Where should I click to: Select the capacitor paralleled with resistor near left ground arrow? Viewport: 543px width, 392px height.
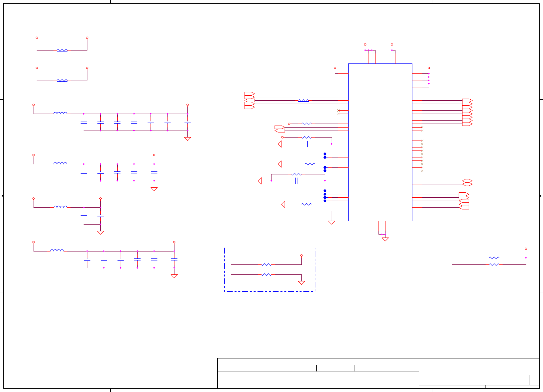[x=296, y=181]
